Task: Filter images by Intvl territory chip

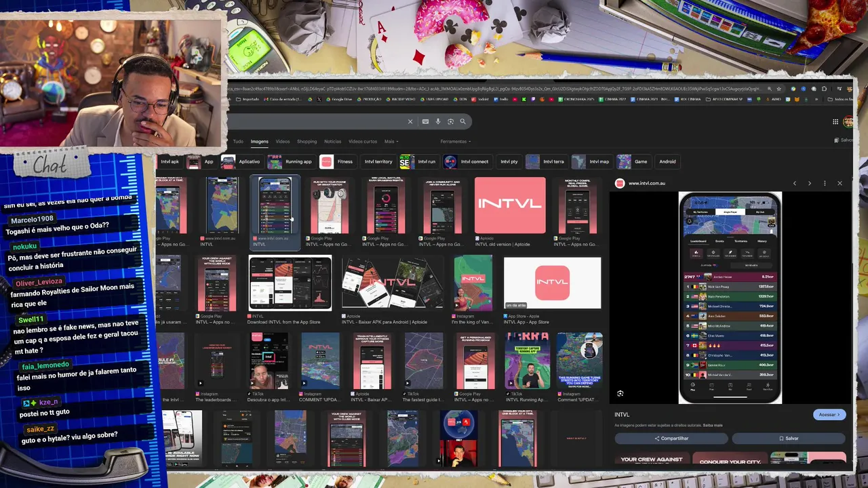Action: point(378,161)
